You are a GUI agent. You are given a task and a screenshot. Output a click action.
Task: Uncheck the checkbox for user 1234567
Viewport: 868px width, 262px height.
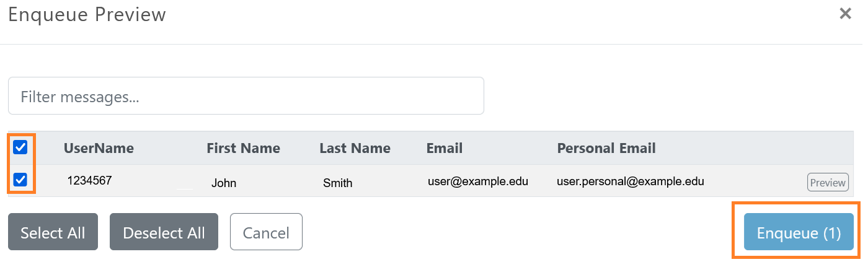[x=20, y=180]
